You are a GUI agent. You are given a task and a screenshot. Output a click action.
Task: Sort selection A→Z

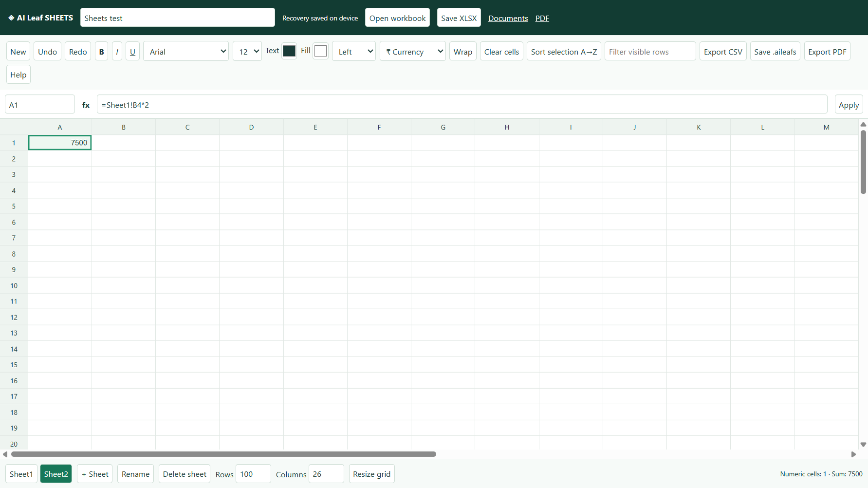(x=564, y=51)
